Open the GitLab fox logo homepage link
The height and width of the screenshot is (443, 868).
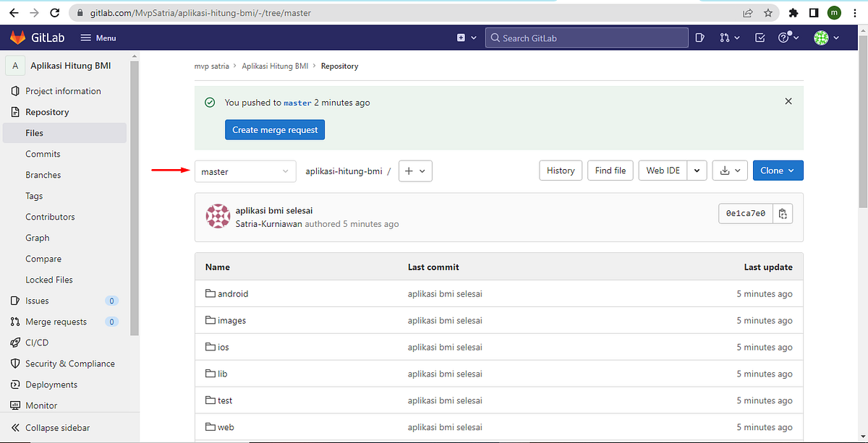[x=17, y=38]
